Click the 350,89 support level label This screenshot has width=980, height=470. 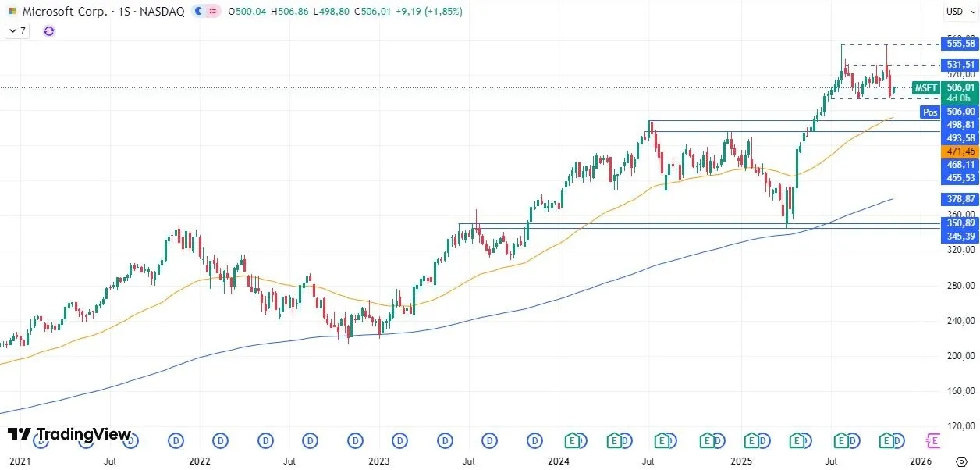coord(961,223)
